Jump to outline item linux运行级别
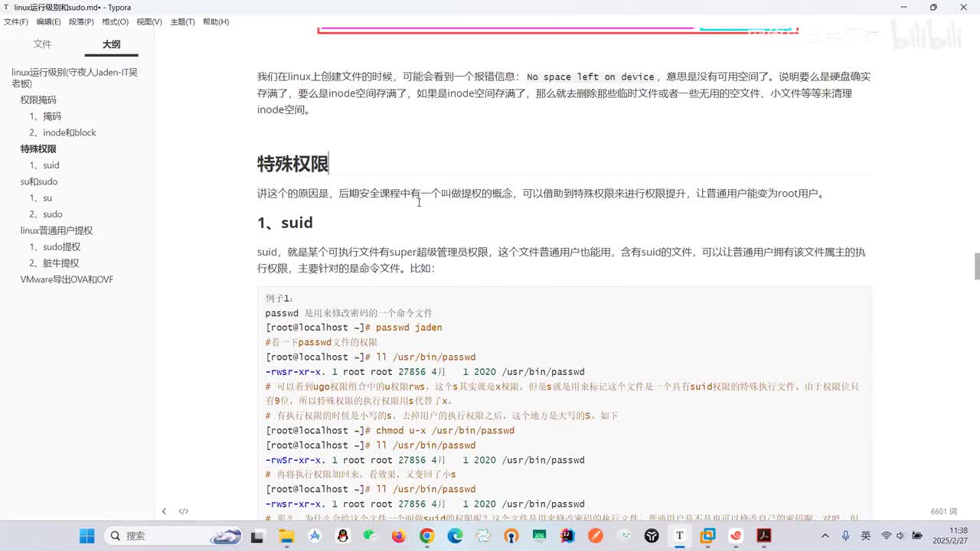Viewport: 980px width, 551px height. (x=75, y=78)
